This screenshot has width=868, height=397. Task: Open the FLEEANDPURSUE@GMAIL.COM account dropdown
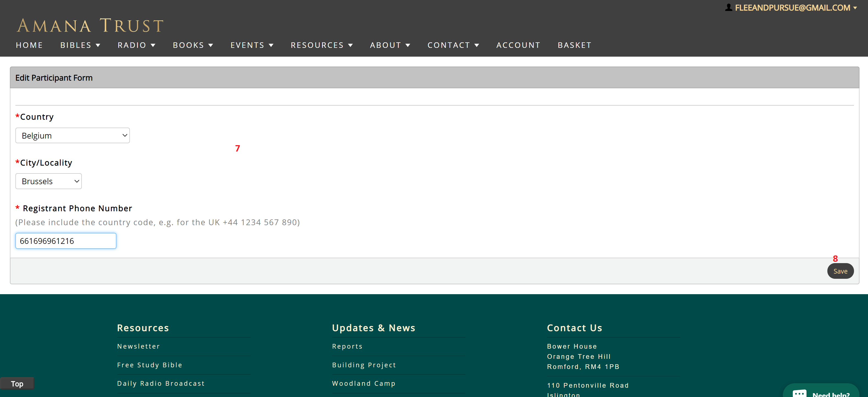click(792, 7)
